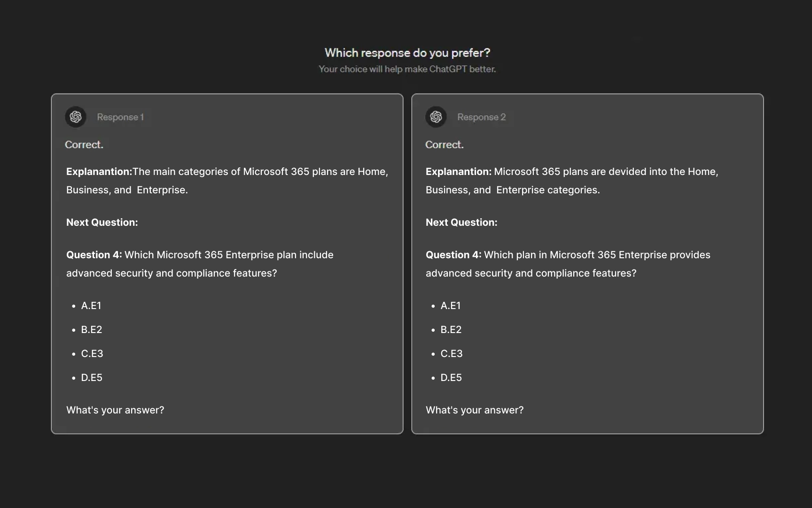Click the Explanation text in Response 1
This screenshot has width=812, height=508.
tap(227, 181)
